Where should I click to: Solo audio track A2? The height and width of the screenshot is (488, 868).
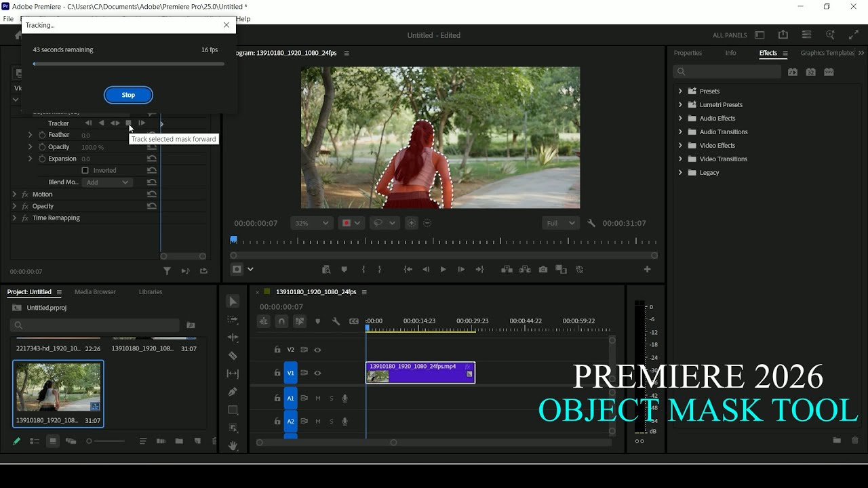[x=332, y=422]
